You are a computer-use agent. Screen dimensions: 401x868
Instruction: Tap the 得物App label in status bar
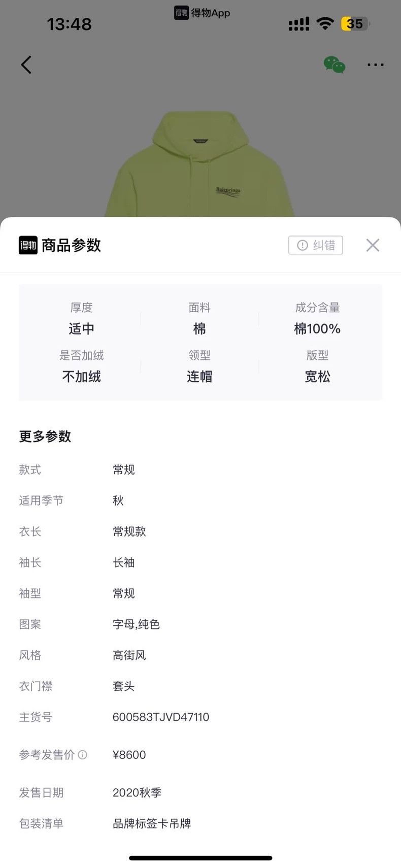point(202,13)
